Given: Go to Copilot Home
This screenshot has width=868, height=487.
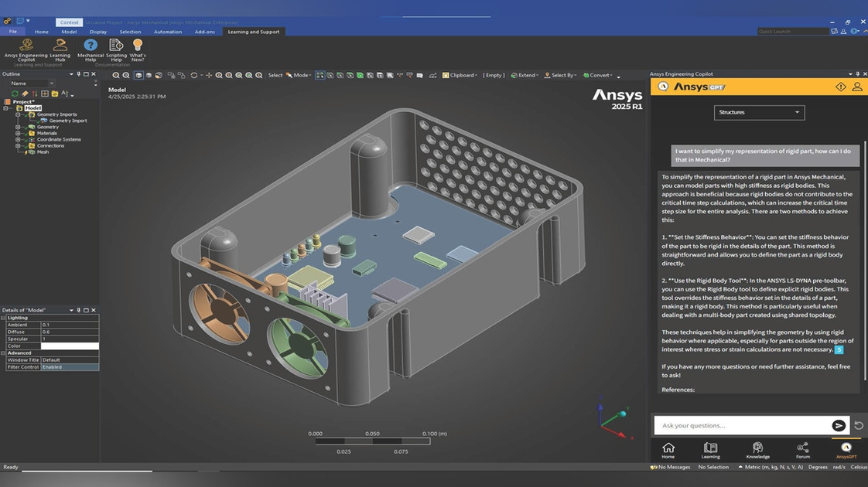Looking at the screenshot, I should 668,450.
